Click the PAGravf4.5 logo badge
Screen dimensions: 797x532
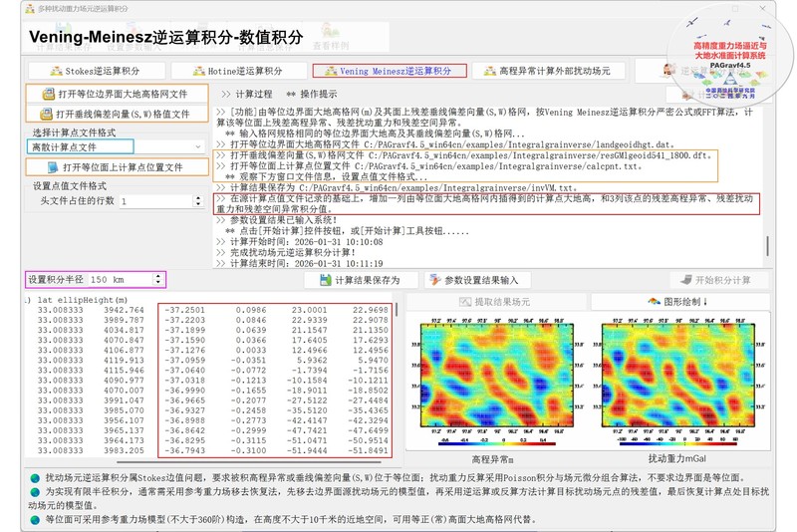pyautogui.click(x=730, y=54)
